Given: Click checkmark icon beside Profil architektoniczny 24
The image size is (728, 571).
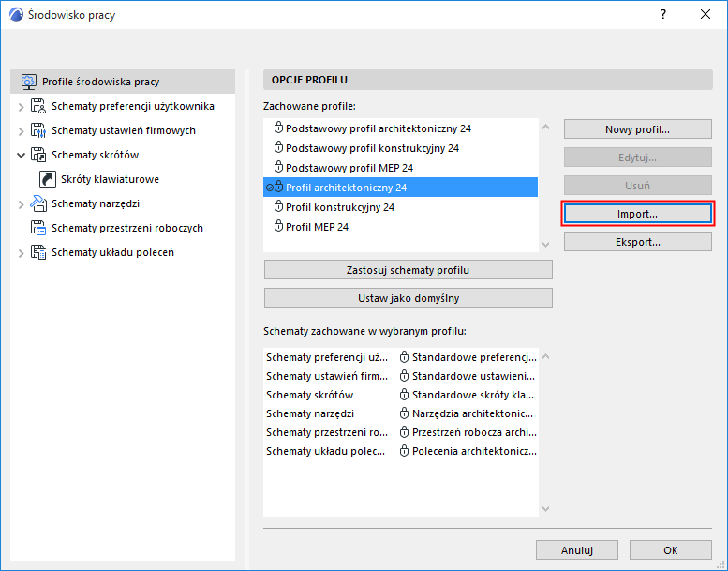Looking at the screenshot, I should 269,188.
